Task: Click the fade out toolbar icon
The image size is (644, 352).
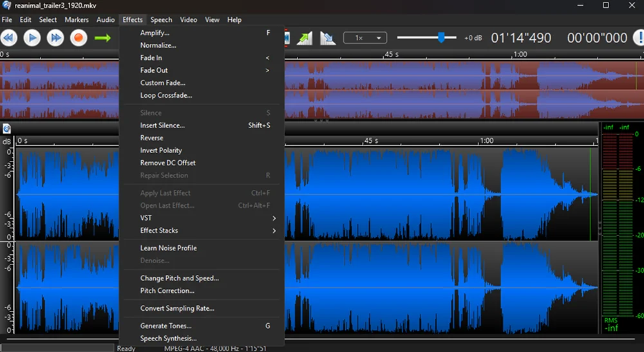Action: point(328,39)
